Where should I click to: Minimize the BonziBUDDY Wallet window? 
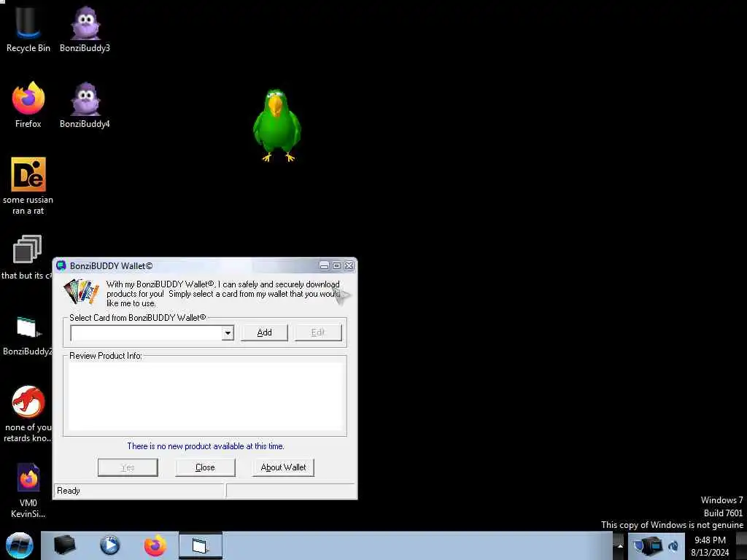click(x=324, y=265)
